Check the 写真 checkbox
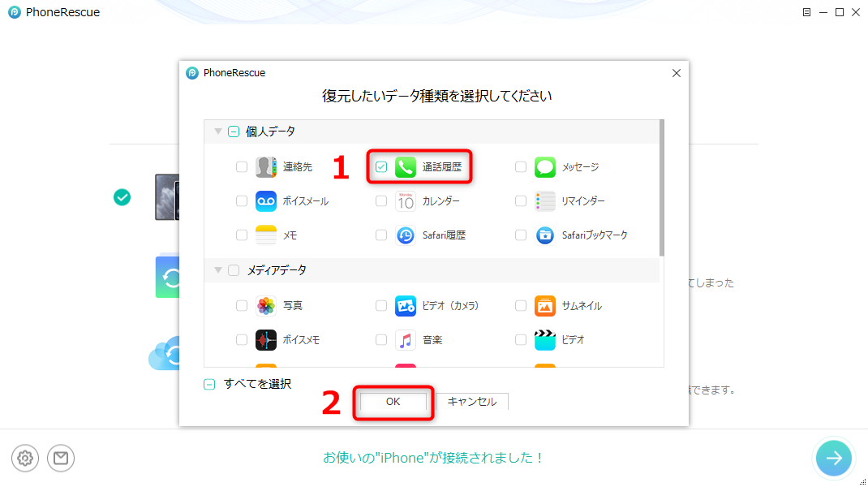The height and width of the screenshot is (487, 868). point(242,305)
